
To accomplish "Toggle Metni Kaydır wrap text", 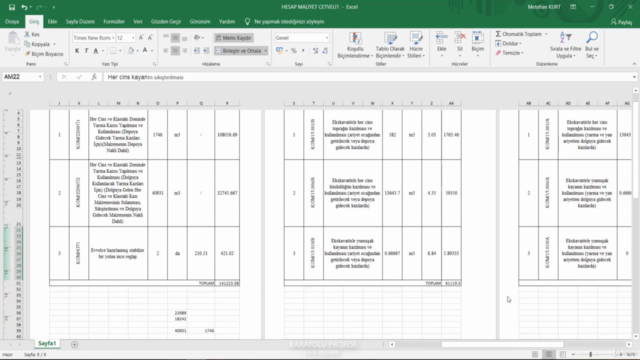I will 234,38.
